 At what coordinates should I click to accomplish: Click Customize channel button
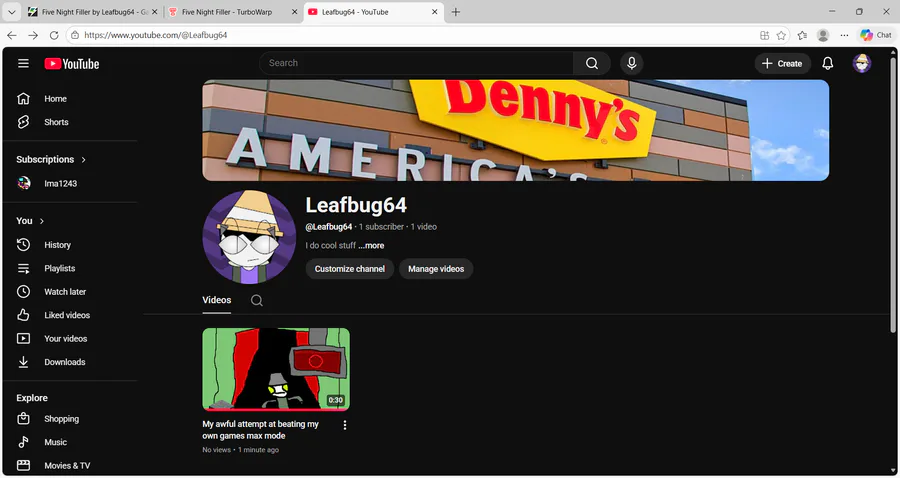350,269
